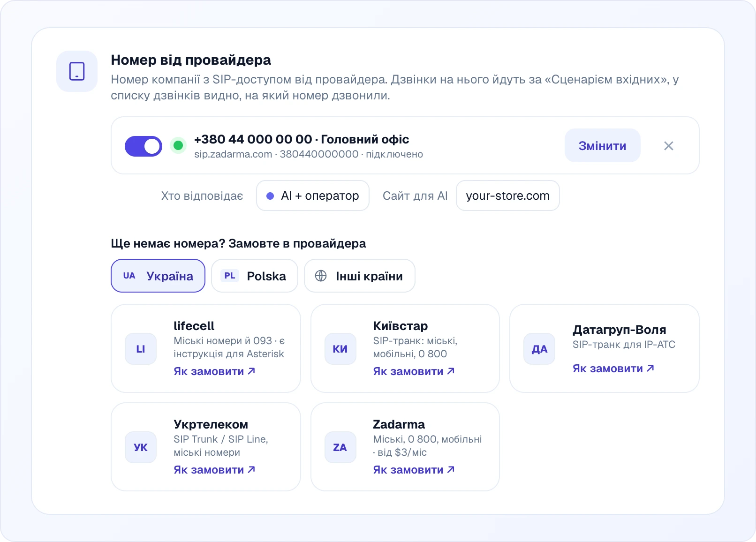Viewport: 756px width, 542px height.
Task: Click the +380 44 000 00 00 · Головний офіс title
Action: (x=302, y=139)
